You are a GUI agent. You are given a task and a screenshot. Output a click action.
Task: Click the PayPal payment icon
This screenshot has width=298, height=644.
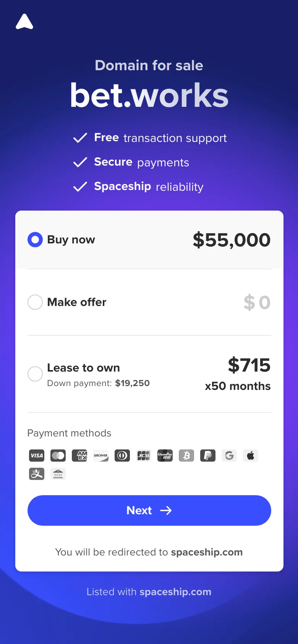pos(208,456)
